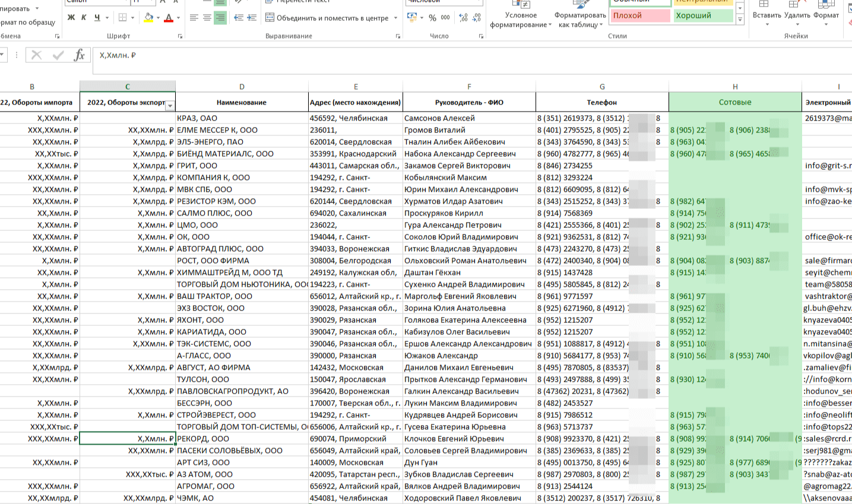Select 'Сотовые' header cell
Screen dimensions: 852x504
tap(735, 102)
